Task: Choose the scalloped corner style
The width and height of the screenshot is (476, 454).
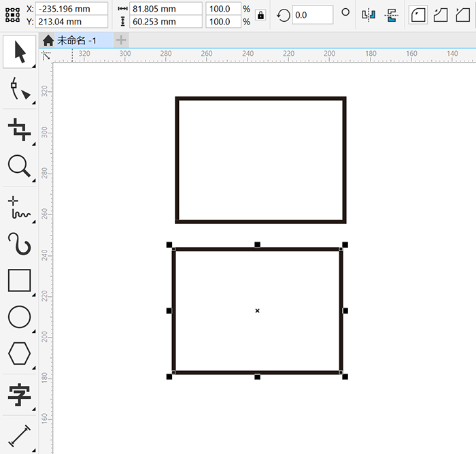Action: coord(441,14)
